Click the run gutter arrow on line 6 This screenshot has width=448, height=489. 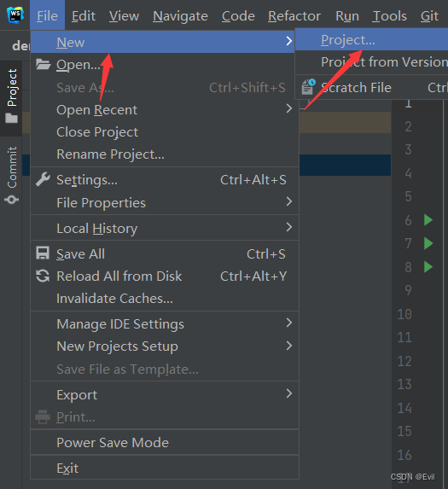click(428, 220)
